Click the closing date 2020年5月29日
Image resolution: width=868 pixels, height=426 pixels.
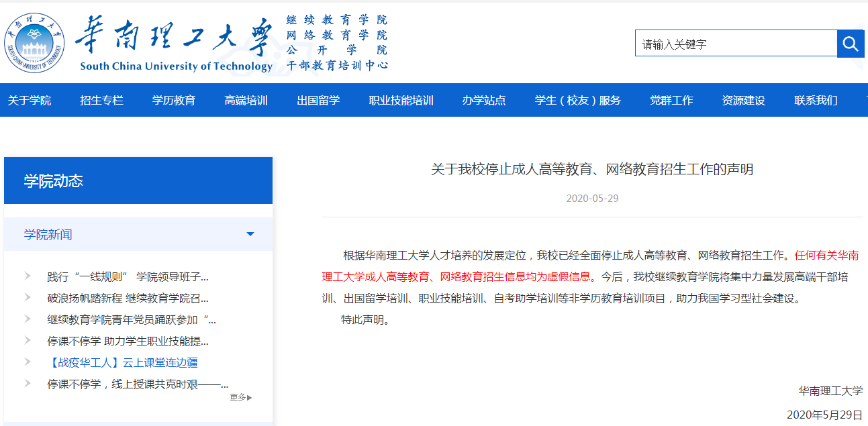tap(824, 415)
